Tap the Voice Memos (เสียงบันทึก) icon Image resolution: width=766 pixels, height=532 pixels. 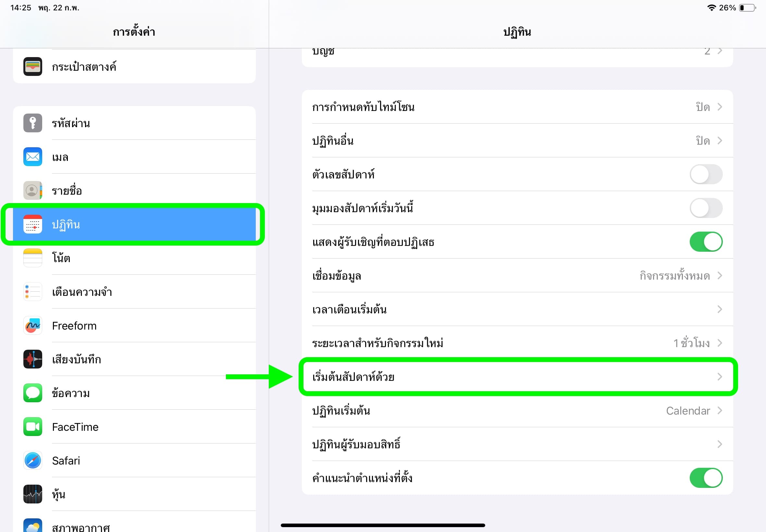[33, 359]
